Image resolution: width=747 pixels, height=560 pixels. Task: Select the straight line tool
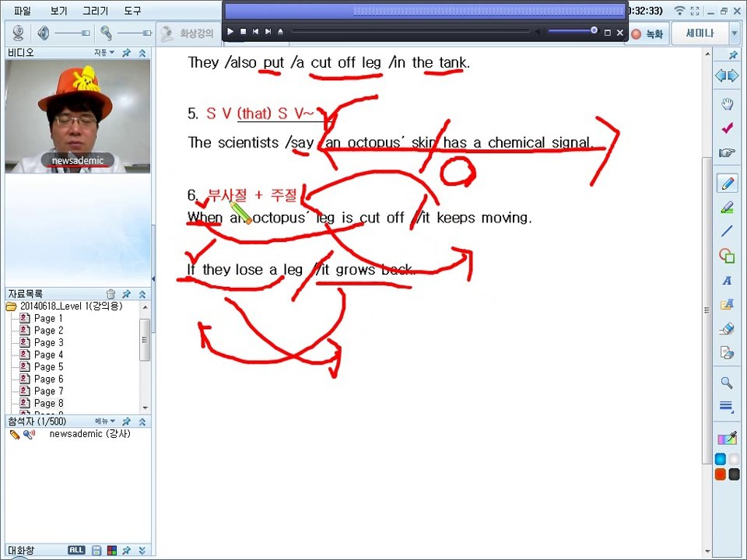[x=727, y=232]
